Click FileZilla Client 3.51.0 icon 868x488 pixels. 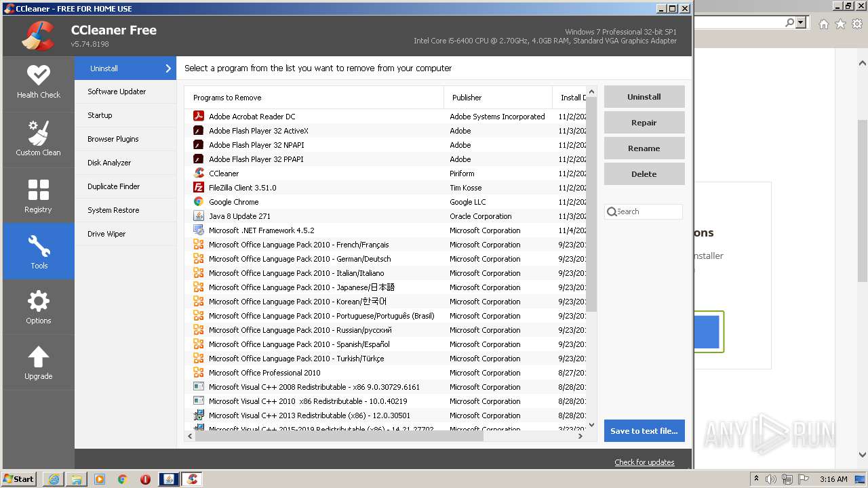coord(199,187)
